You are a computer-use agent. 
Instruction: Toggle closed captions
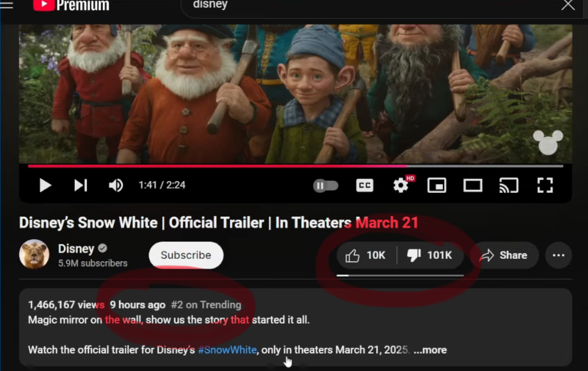pos(364,185)
